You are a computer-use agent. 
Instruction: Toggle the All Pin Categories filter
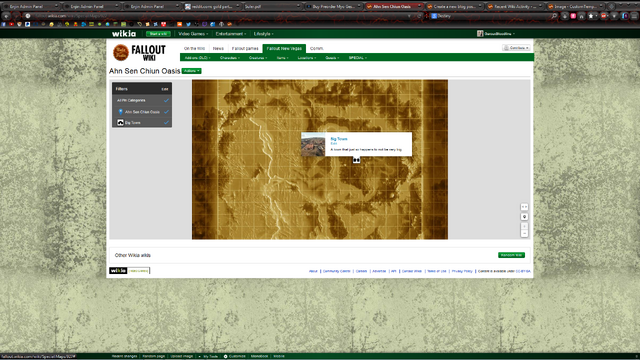pos(142,100)
